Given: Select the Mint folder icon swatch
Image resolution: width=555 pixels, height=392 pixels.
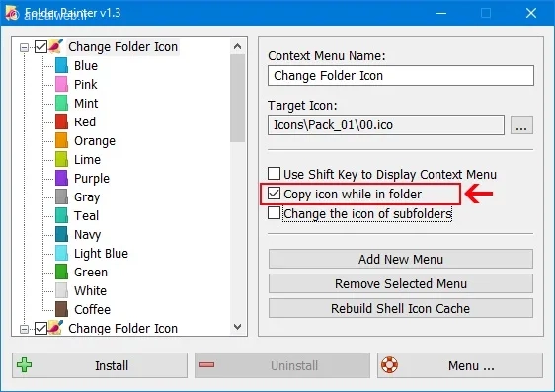Looking at the screenshot, I should point(61,103).
